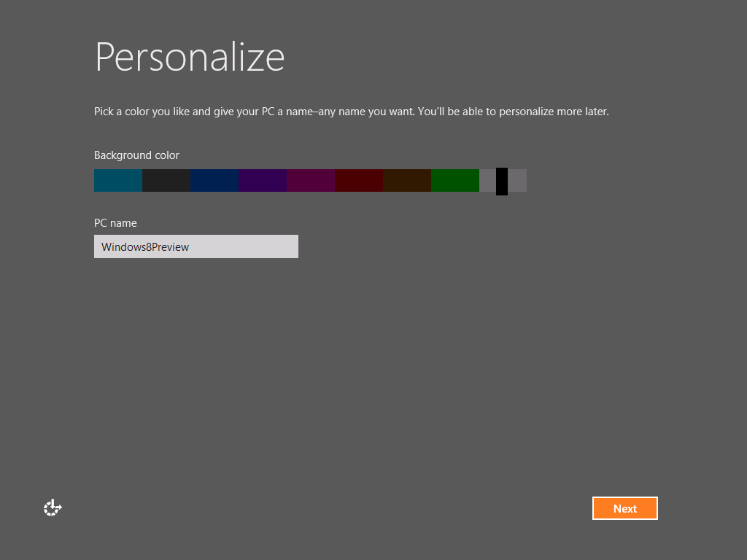Open the Ease of Access icon
This screenshot has height=560, width=747.
53,508
